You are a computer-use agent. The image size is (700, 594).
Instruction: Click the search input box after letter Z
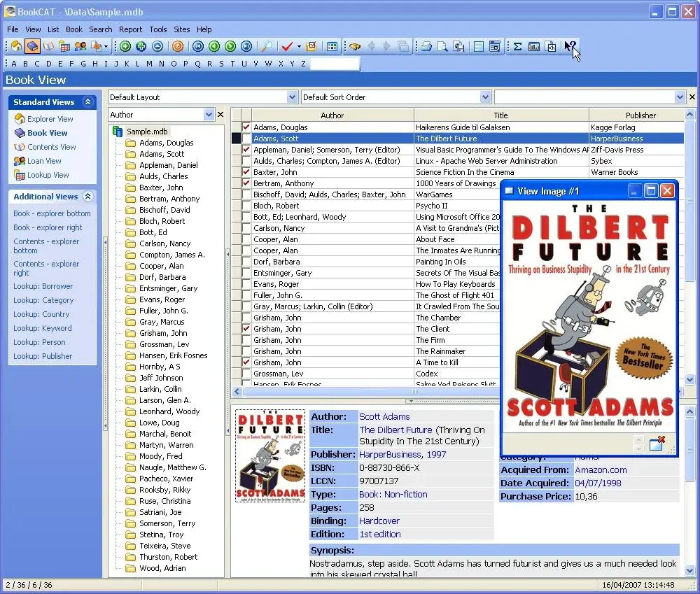[x=335, y=64]
